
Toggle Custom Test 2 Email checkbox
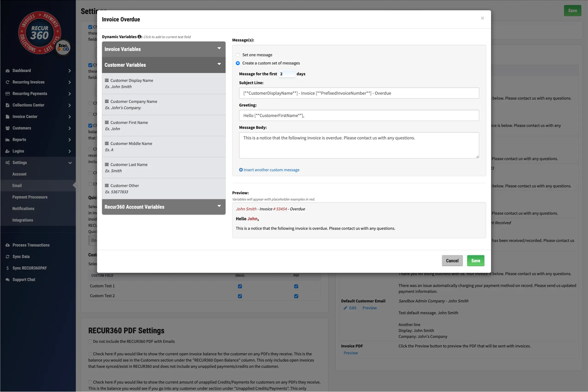coord(240,296)
